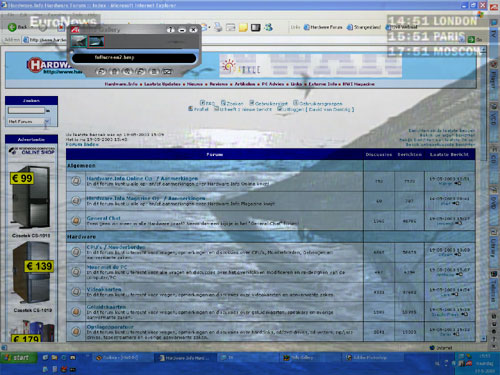Click the Forums Index link
This screenshot has width=500, height=375.
(x=82, y=145)
